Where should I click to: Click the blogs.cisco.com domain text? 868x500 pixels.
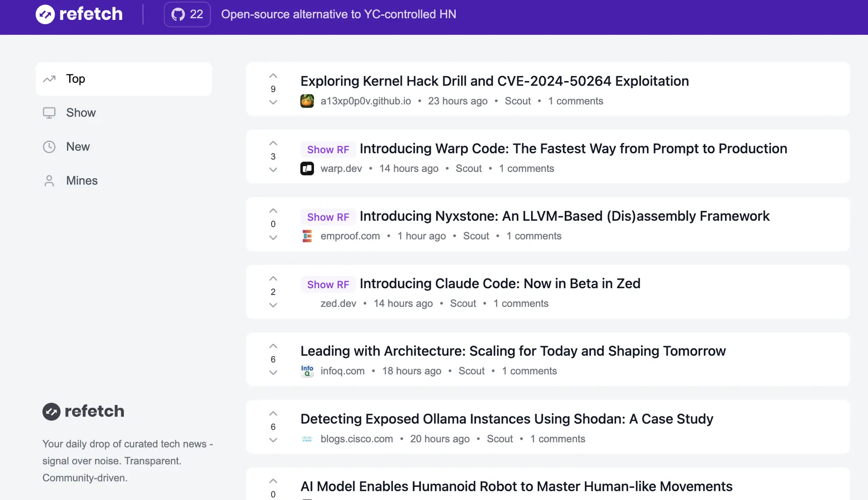point(357,439)
